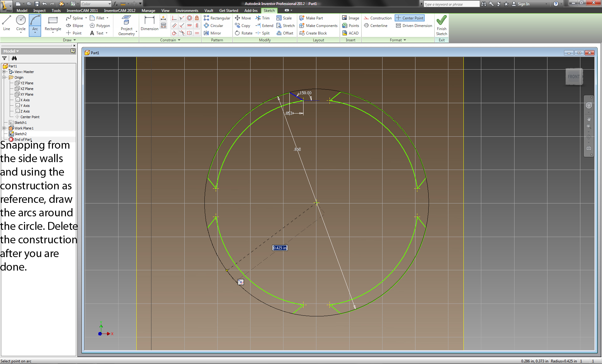Toggle Centerline format
The height and width of the screenshot is (364, 602).
point(376,26)
